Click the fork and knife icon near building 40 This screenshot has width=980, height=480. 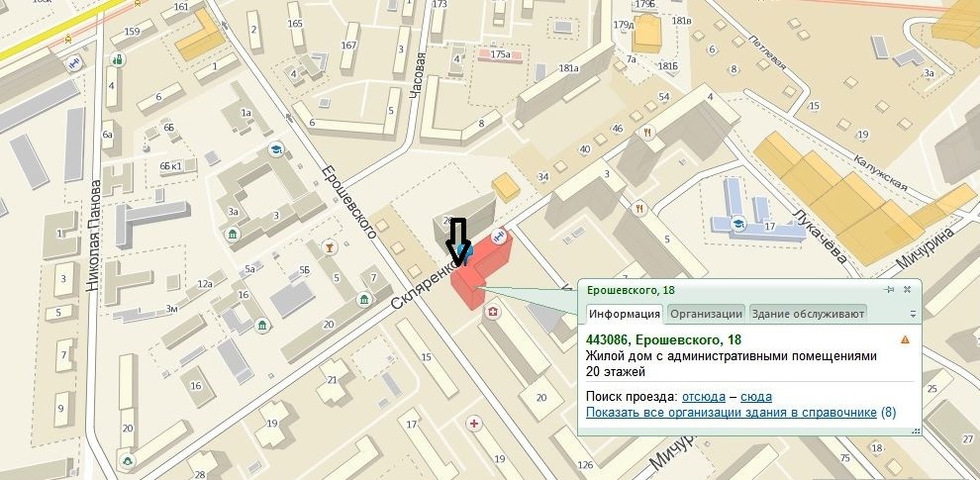click(x=647, y=133)
